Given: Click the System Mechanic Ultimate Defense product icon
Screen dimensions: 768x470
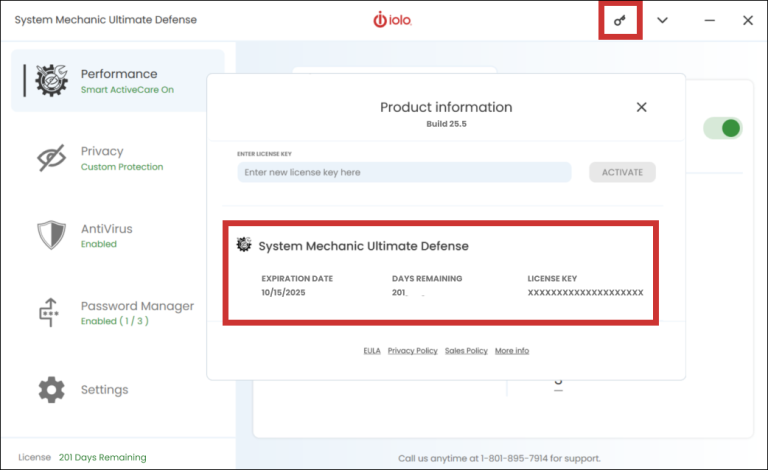Looking at the screenshot, I should [244, 245].
